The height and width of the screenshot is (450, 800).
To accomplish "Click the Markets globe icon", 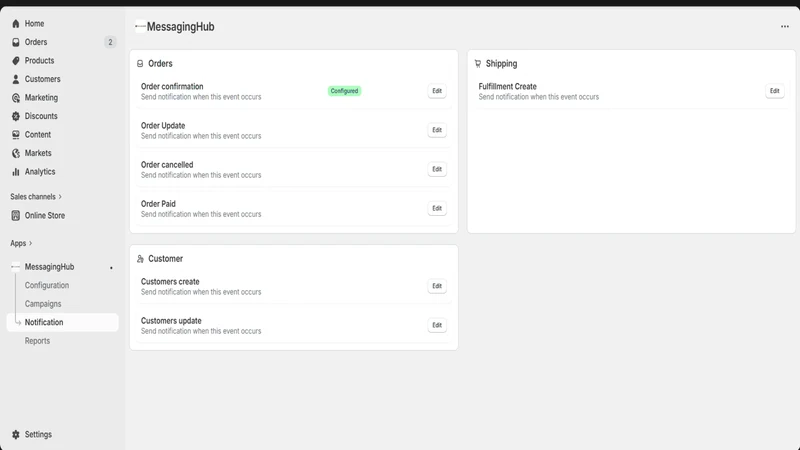I will tap(16, 153).
